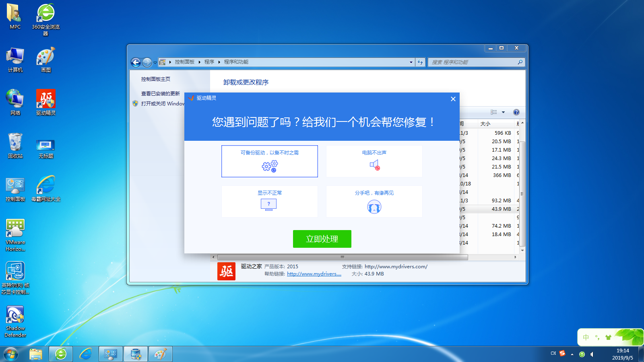The width and height of the screenshot is (644, 362).
Task: Select the 回收站 recycle bin icon
Action: (x=15, y=146)
